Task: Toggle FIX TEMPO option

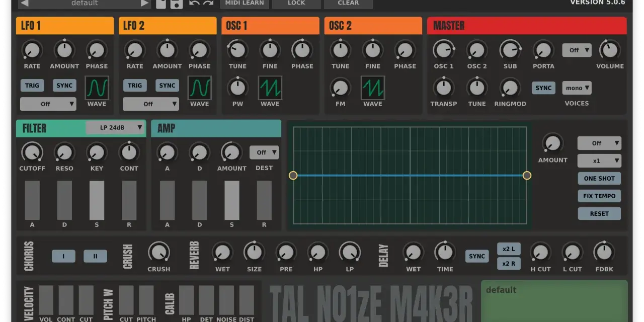Action: click(x=599, y=196)
